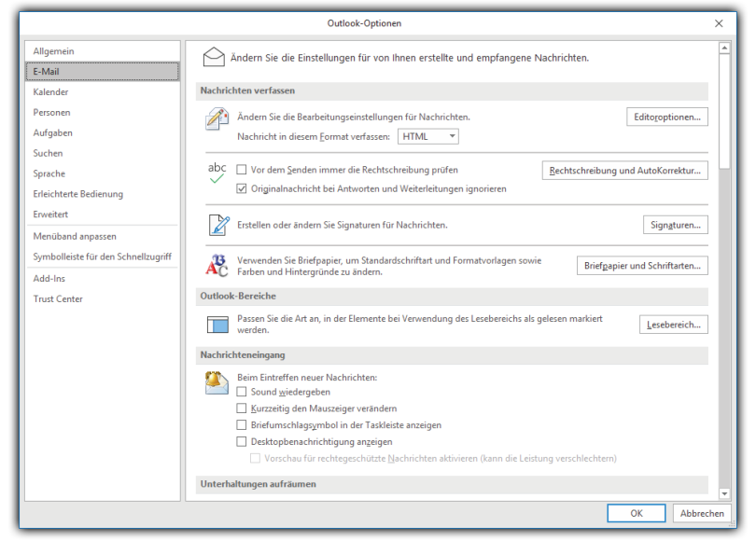756x540 pixels.
Task: Open the Signaturen dialog
Action: coord(676,225)
